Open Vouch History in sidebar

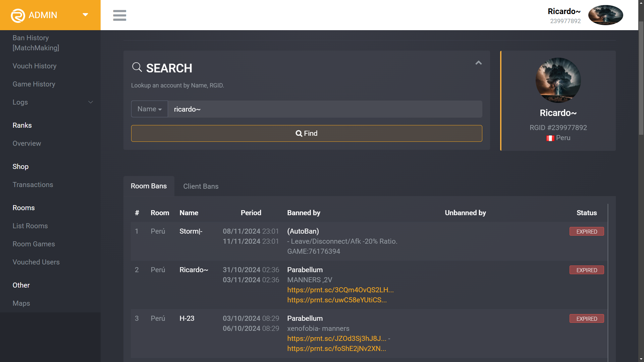click(x=35, y=66)
